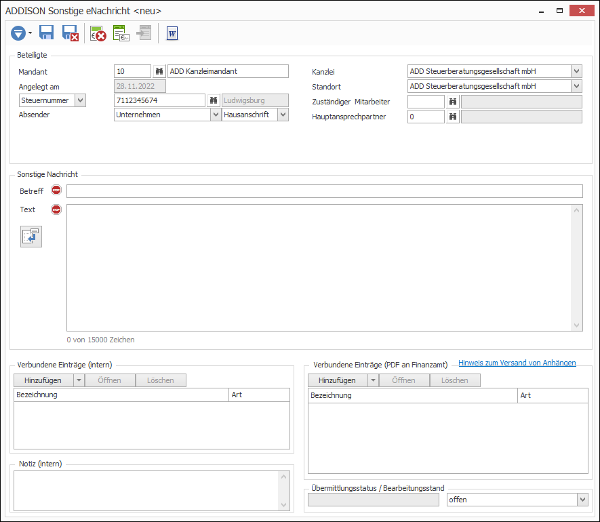Click Bezeichnung column header in the intern list

(121, 395)
